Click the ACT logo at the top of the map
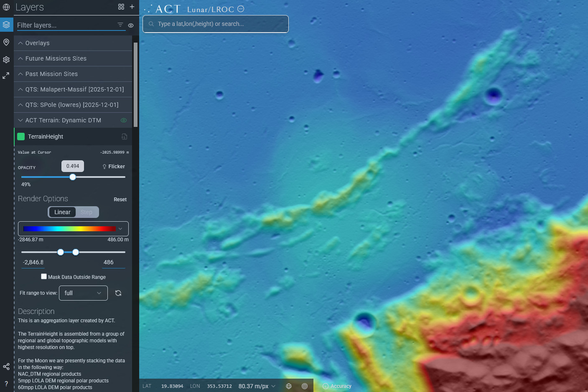Screen dimensions: 588x392 162,9
